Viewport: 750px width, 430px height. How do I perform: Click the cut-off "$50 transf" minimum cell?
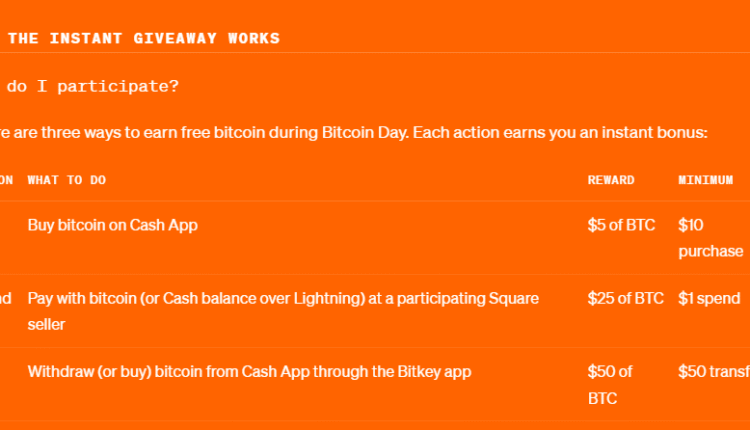pos(713,371)
